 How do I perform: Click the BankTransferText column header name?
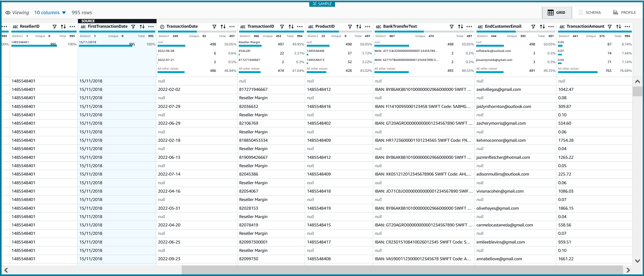tap(400, 26)
